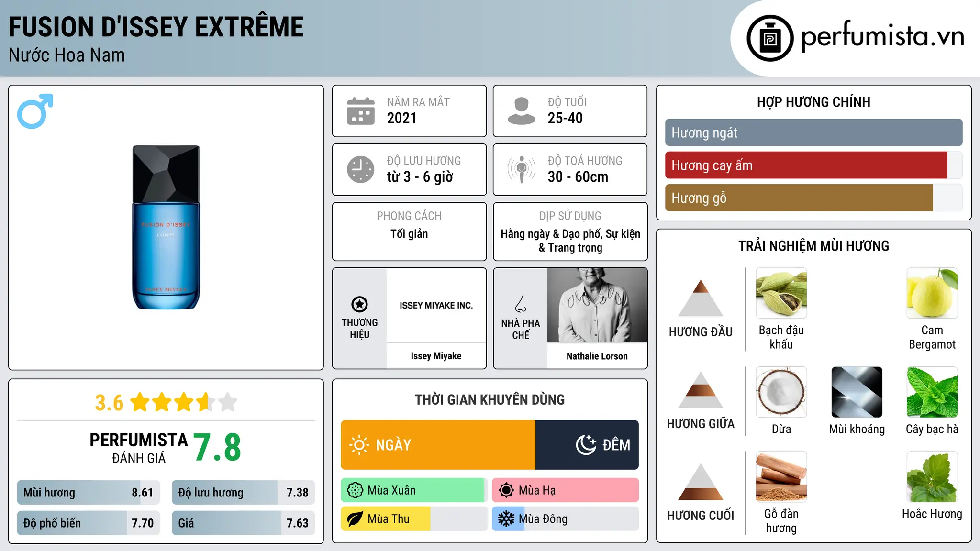Viewport: 980px width, 551px height.
Task: Open the Nathalie Lorson perfumer photo
Action: [597, 305]
